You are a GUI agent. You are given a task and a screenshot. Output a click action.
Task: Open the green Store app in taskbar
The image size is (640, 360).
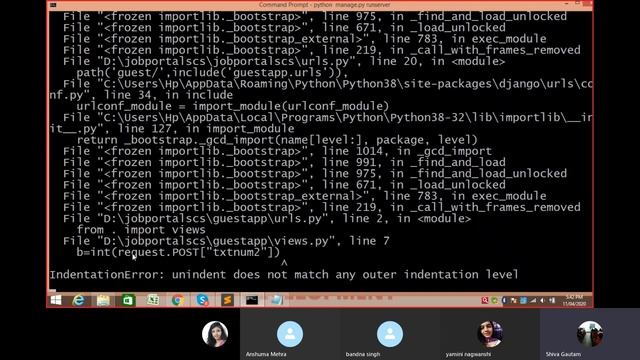pyautogui.click(x=128, y=300)
